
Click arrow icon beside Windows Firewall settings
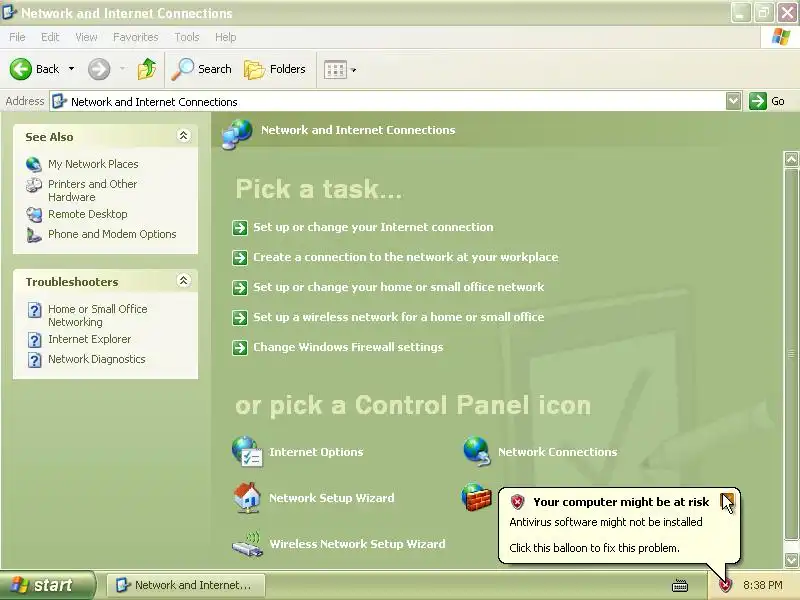pos(240,348)
